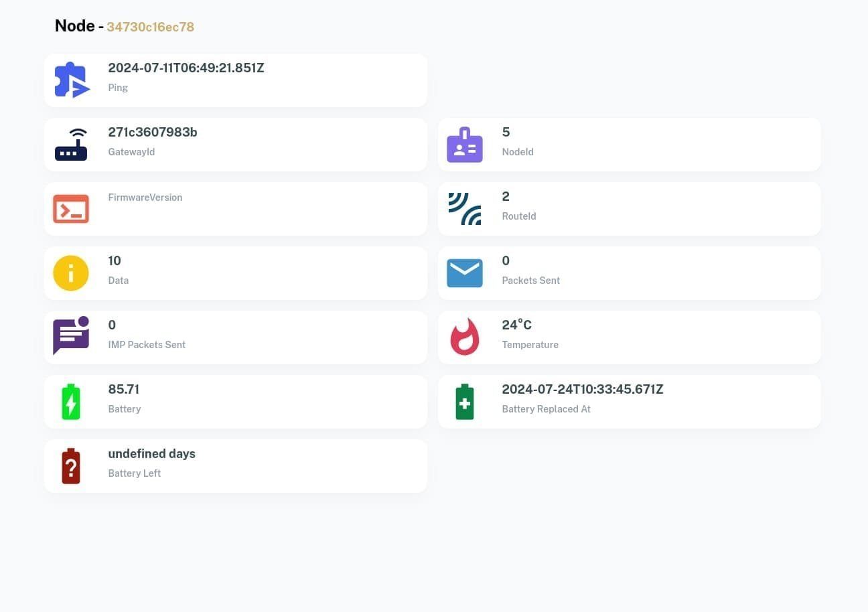Click the green charging Battery icon
This screenshot has height=612, width=868.
[71, 402]
